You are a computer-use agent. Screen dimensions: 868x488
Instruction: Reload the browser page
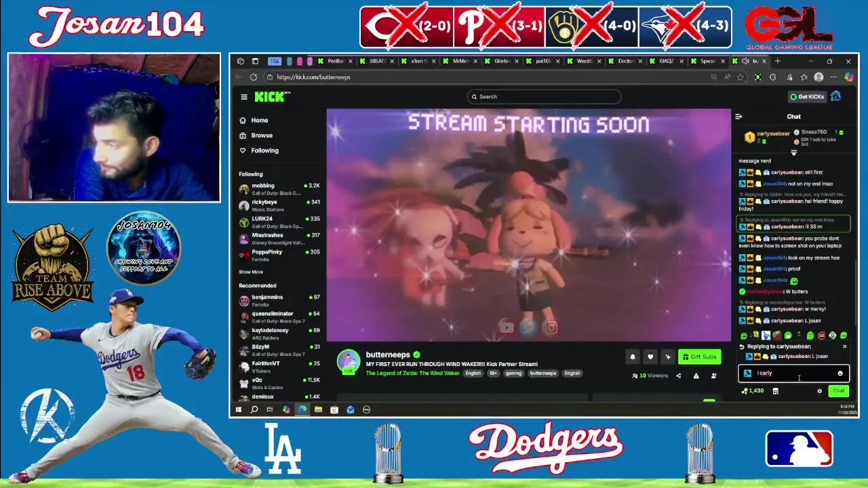[x=254, y=77]
